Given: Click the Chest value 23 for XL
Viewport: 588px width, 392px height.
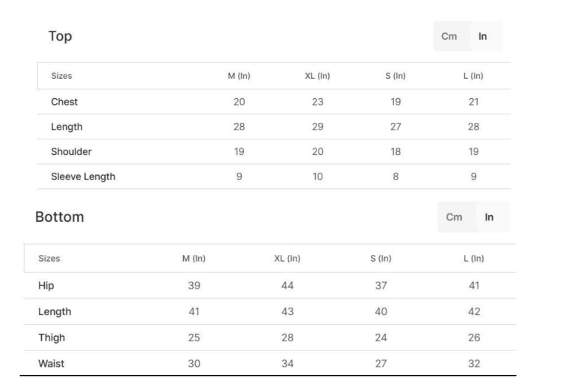Looking at the screenshot, I should pos(318,102).
